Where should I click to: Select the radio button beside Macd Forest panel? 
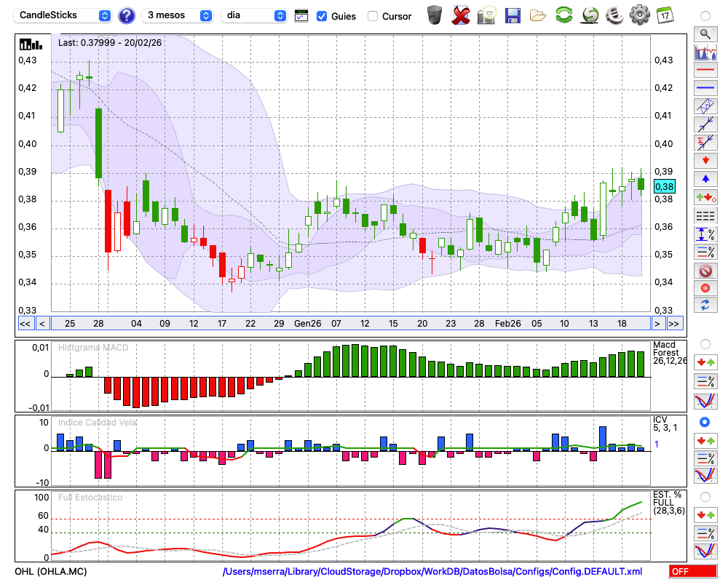click(x=705, y=343)
